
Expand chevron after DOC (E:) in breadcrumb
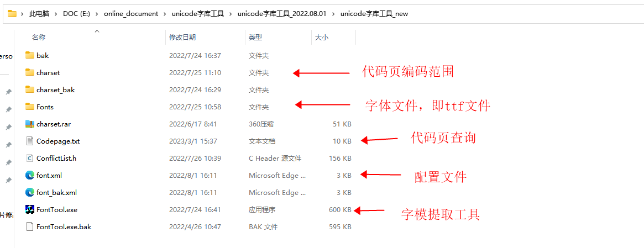97,14
